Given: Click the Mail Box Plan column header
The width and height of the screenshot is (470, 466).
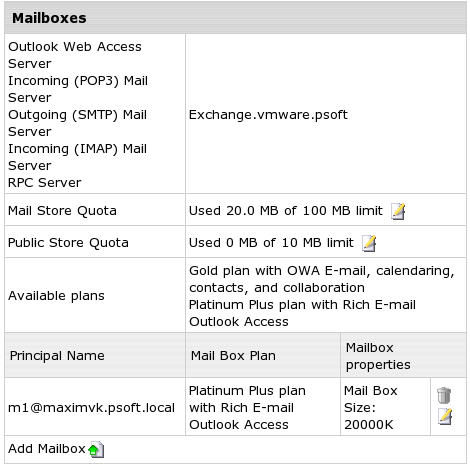Looking at the screenshot, I should [x=233, y=356].
